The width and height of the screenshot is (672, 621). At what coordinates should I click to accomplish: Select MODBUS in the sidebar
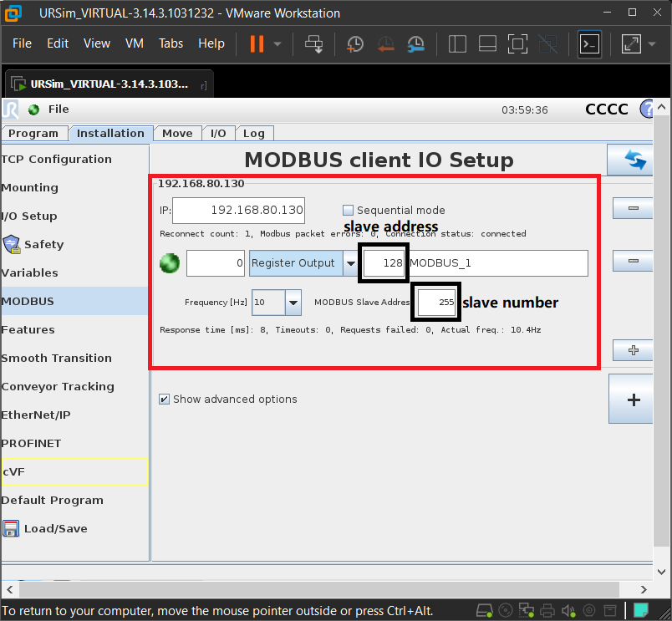click(x=74, y=301)
